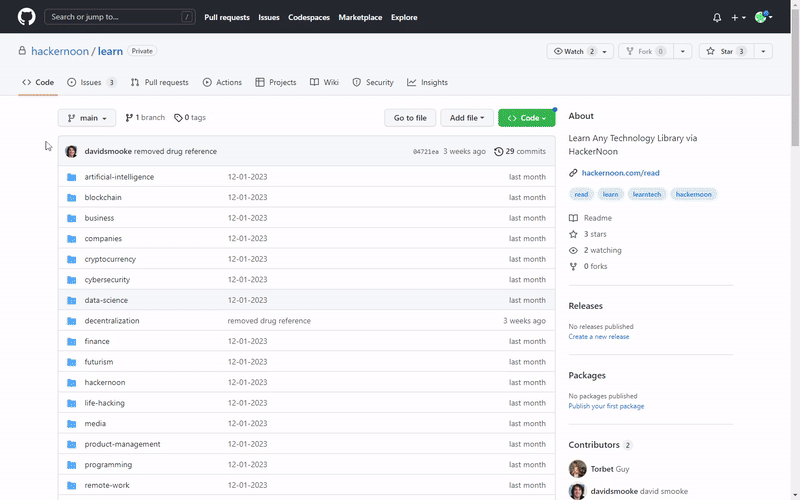Open the user avatar menu
The height and width of the screenshot is (500, 800).
763,17
